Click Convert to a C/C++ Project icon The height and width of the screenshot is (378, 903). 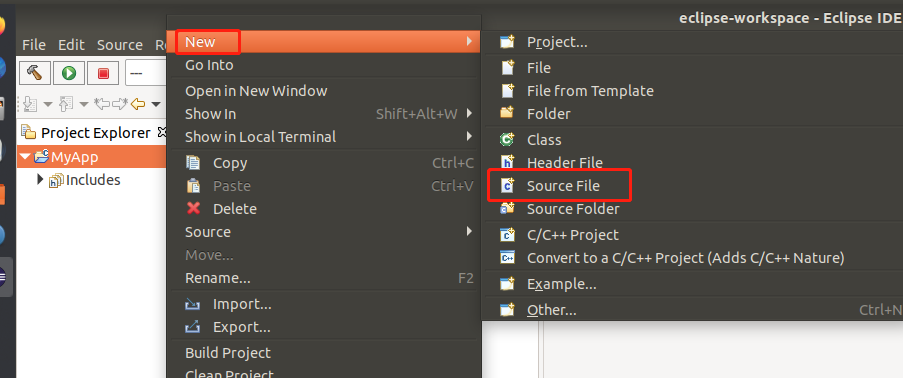pyautogui.click(x=507, y=258)
